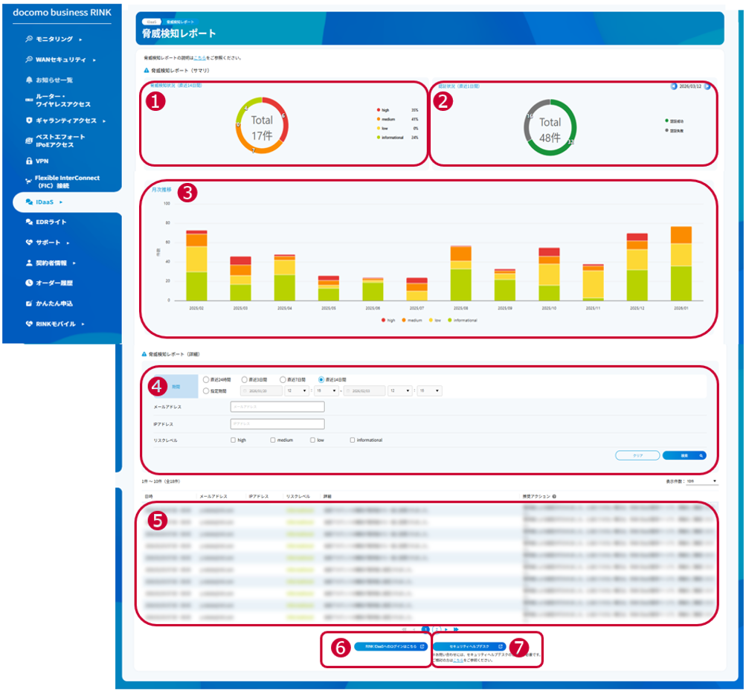Click the next date arrow beside 2026/03/12
This screenshot has width=746, height=700.
707,86
